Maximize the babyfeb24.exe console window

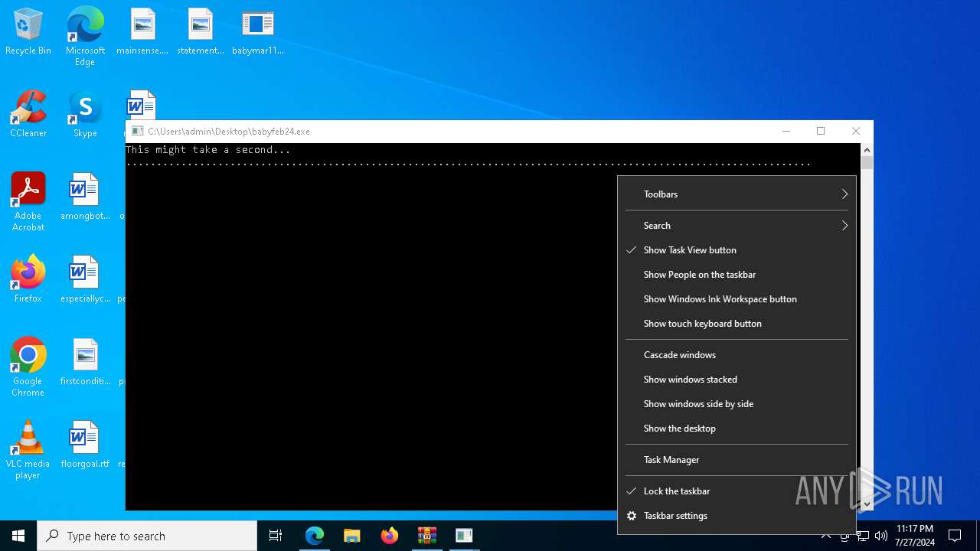click(x=821, y=132)
